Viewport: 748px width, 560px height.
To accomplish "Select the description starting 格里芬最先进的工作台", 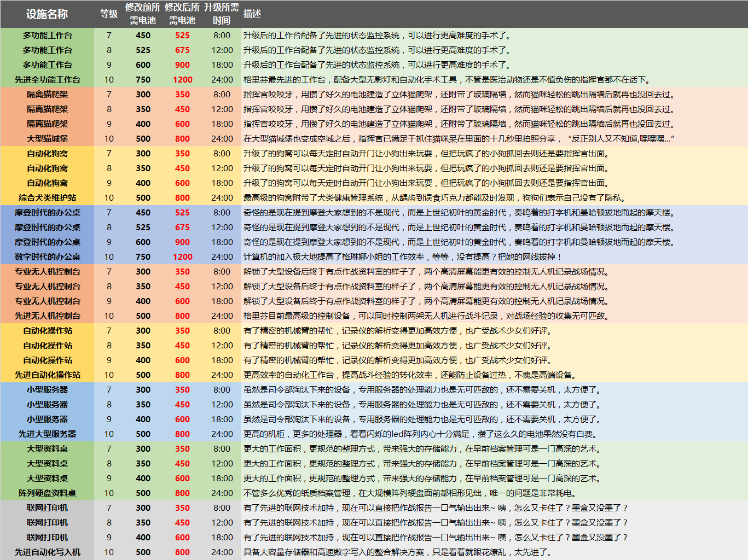I will tap(447, 80).
